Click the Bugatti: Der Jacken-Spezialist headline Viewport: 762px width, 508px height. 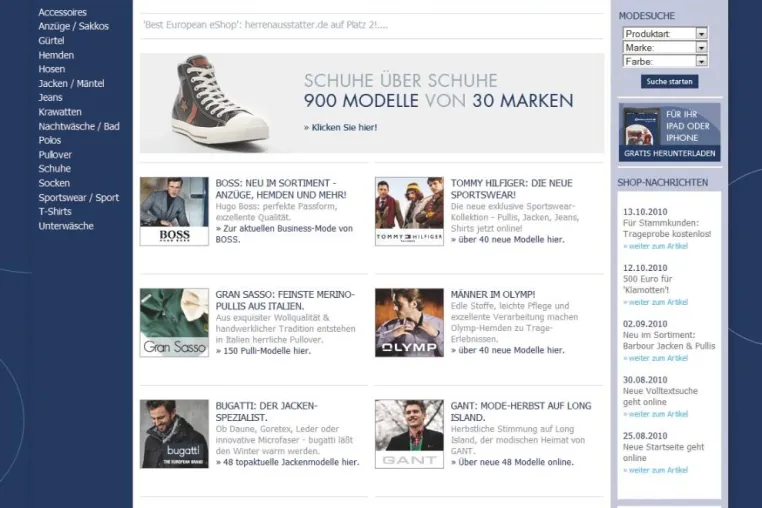pyautogui.click(x=266, y=411)
